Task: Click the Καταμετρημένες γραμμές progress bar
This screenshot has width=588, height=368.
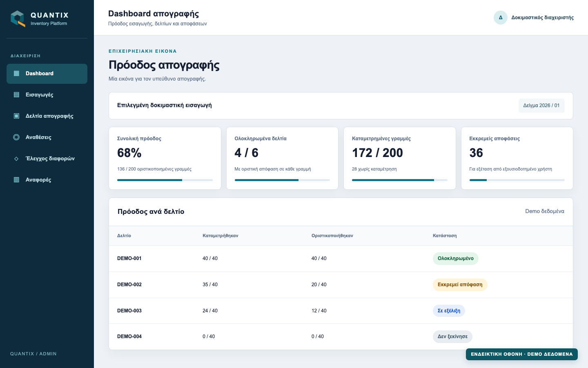Action: 400,180
